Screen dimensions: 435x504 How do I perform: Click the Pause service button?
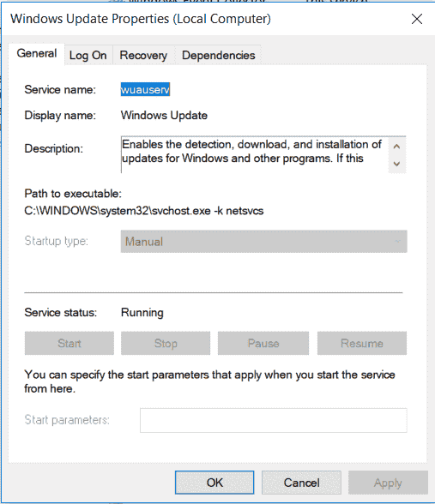click(x=263, y=343)
